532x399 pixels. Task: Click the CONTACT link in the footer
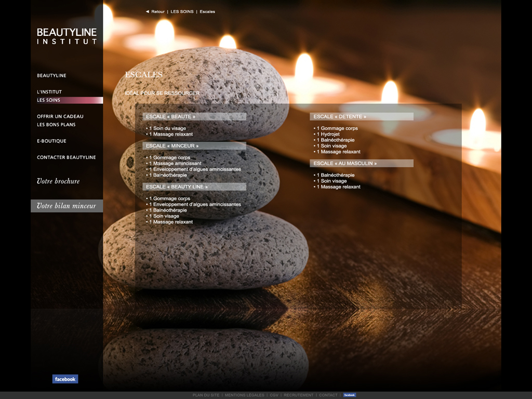point(328,395)
